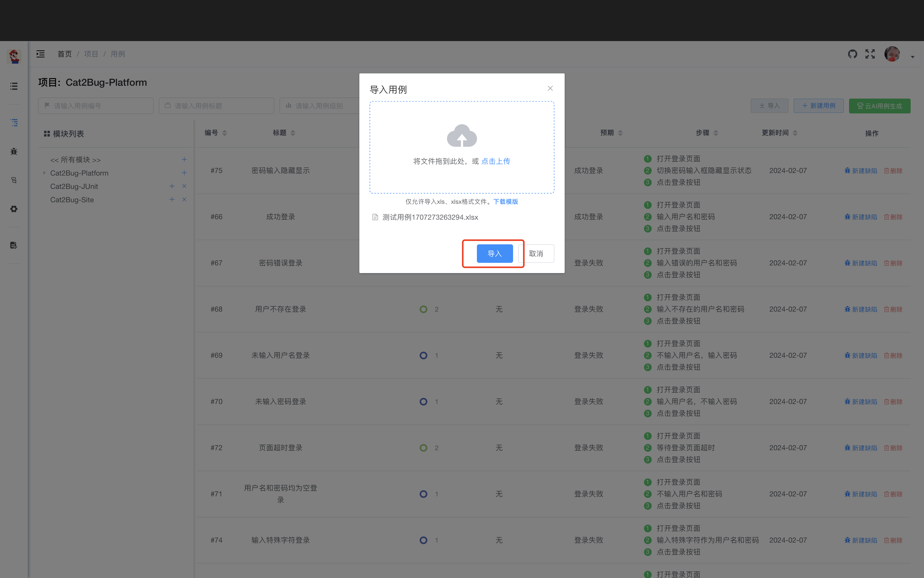Click 删除 for case #69
Viewport: 924px width, 578px height.
coord(893,355)
